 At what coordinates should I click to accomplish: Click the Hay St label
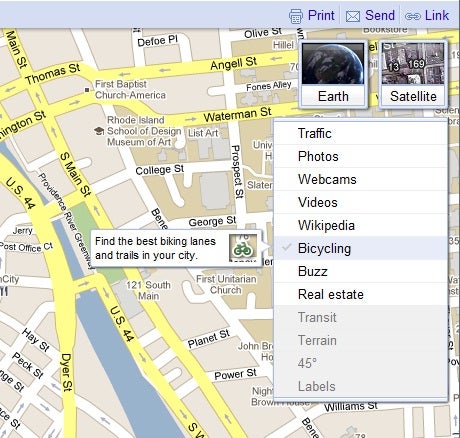pos(36,340)
